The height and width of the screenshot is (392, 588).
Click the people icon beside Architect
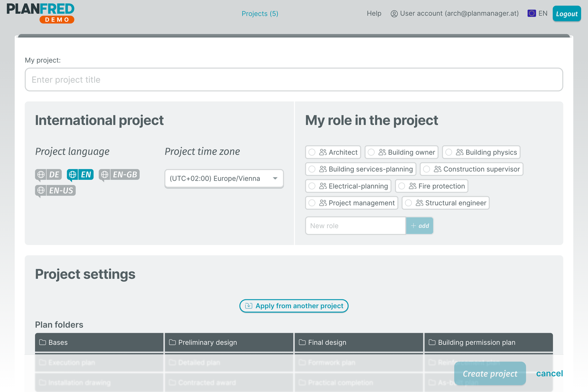(x=323, y=152)
